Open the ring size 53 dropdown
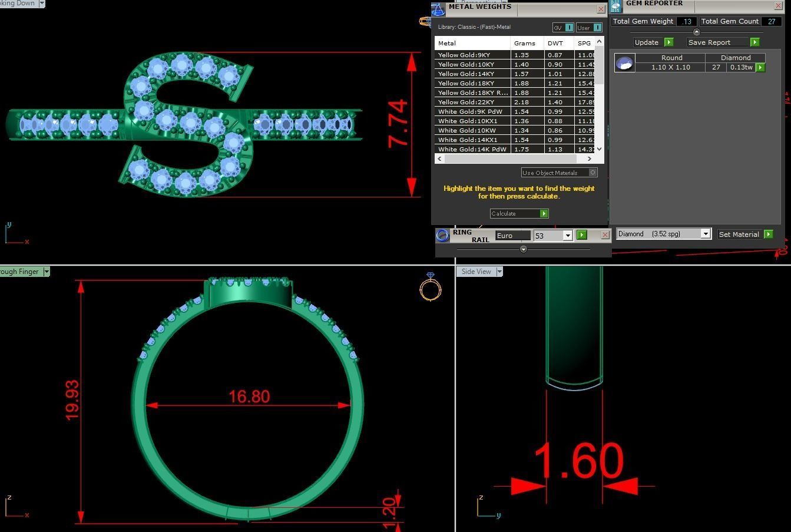Screen dimensions: 791x532 [x=568, y=236]
